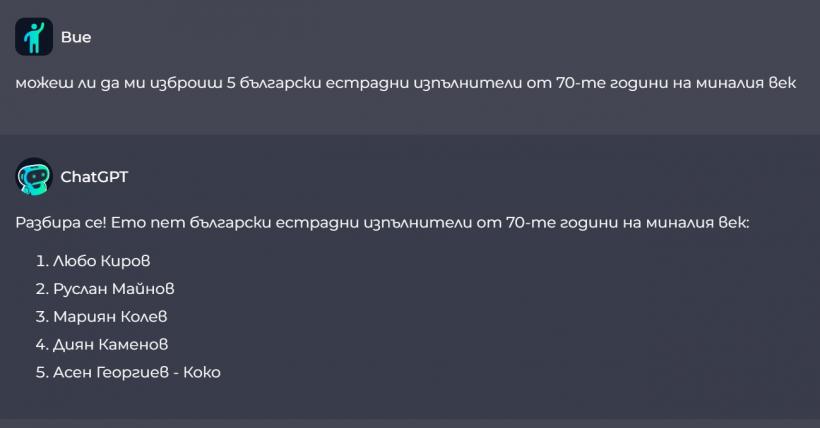Click "70-те" in the user's question

click(x=600, y=82)
